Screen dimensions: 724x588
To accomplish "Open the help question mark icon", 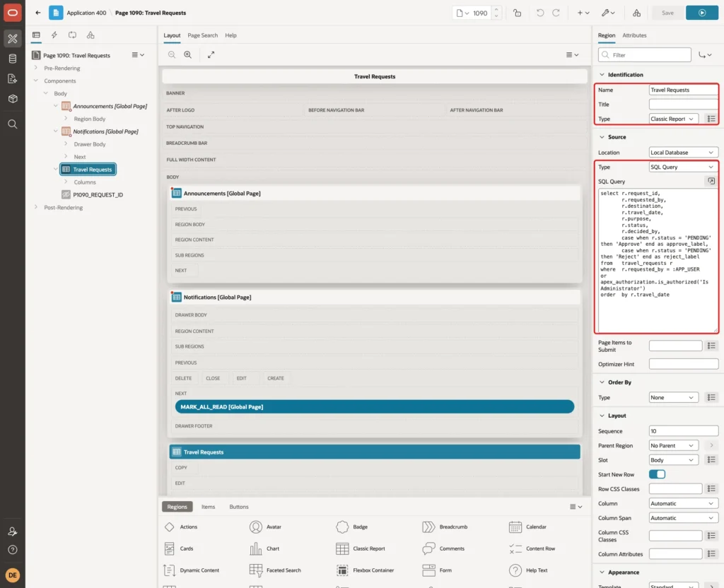I will click(13, 550).
